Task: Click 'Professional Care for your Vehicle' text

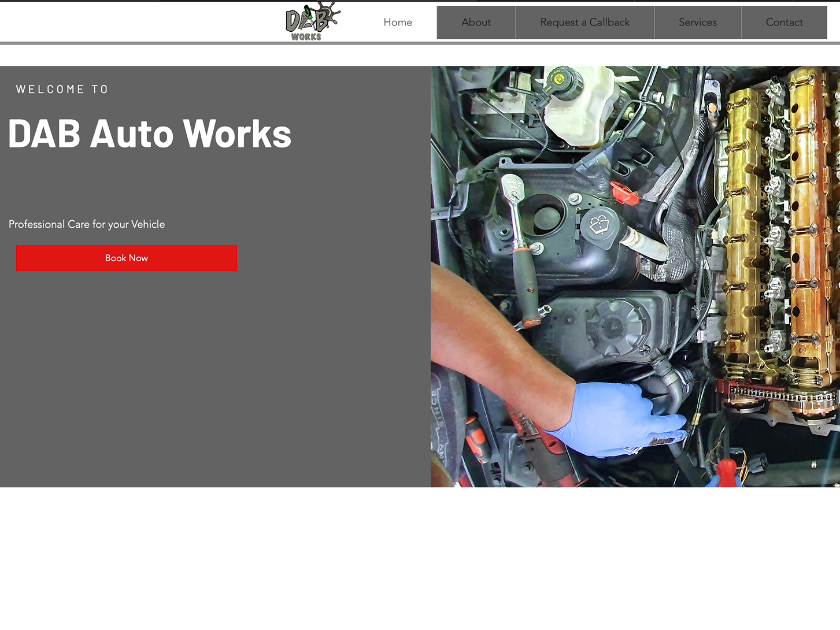Action: 87,224
